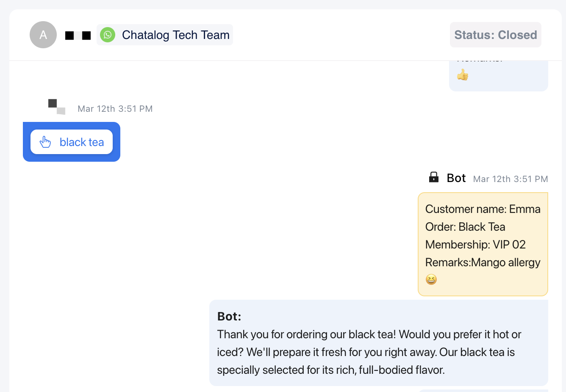
Task: Click the hand pointer icon beside black tea
Action: coord(45,142)
